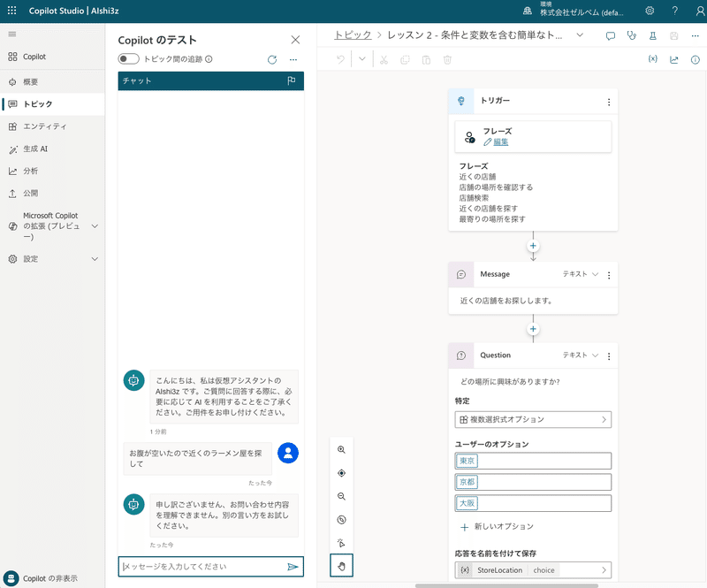707x588 pixels.
Task: Undo the last canvas edit
Action: pyautogui.click(x=341, y=59)
